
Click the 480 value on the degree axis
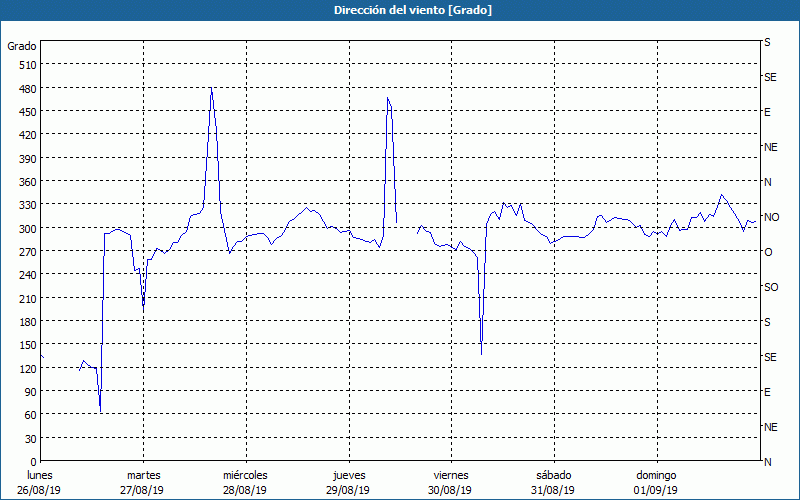28,89
